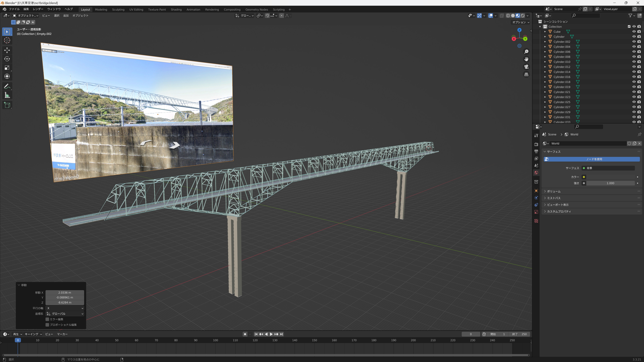This screenshot has width=644, height=362.
Task: Switch to the Shading workspace tab
Action: pyautogui.click(x=176, y=10)
